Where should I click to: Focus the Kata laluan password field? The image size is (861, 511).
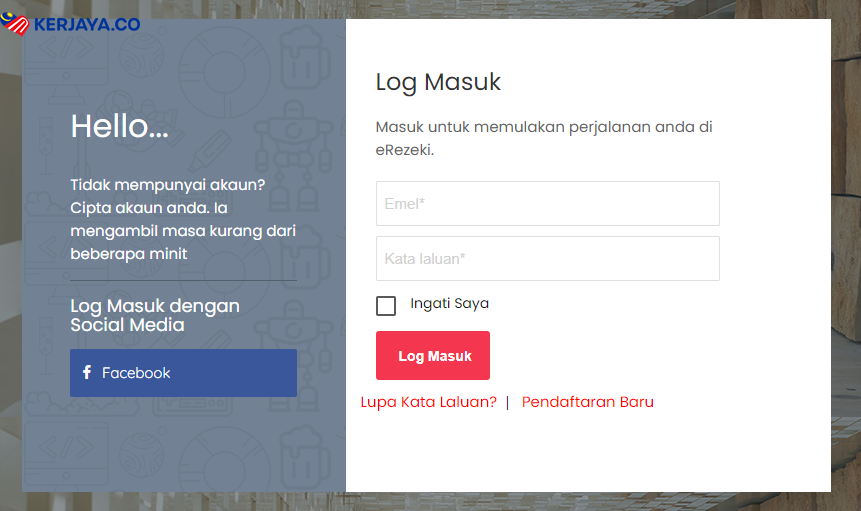point(547,259)
